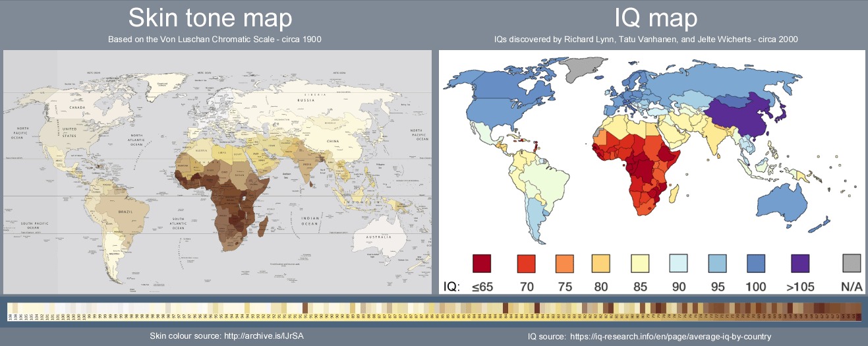The image size is (868, 346).
Task: Click the purple >105 legend swatch
Action: point(800,263)
